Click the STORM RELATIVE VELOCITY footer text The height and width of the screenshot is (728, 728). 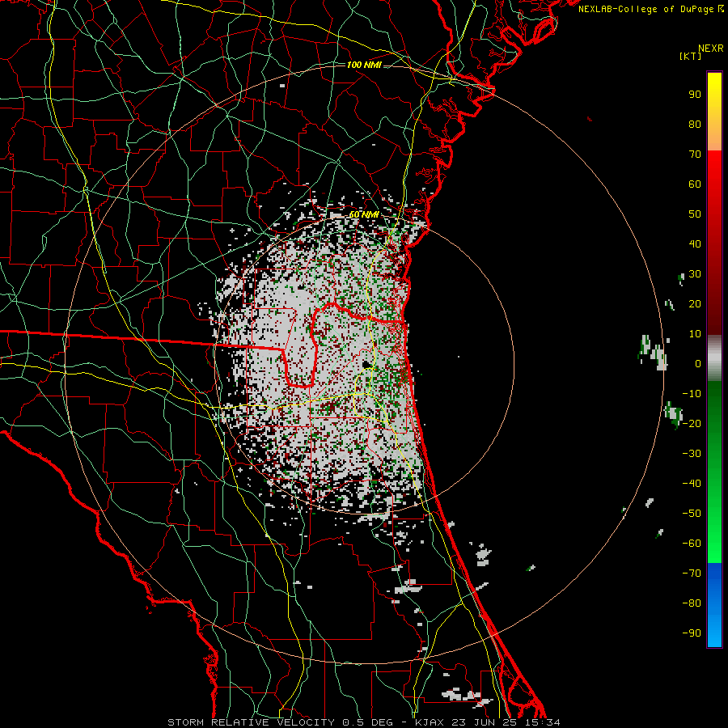point(251,722)
